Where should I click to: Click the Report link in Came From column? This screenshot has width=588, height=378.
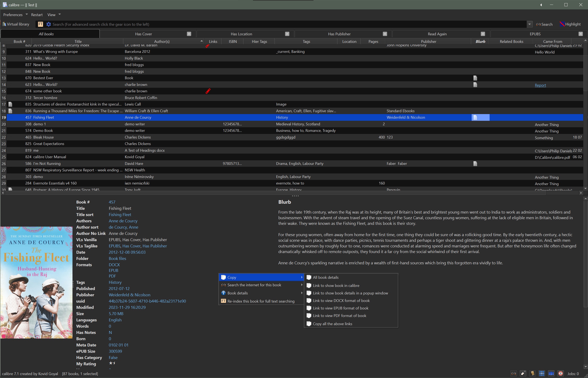click(x=540, y=85)
